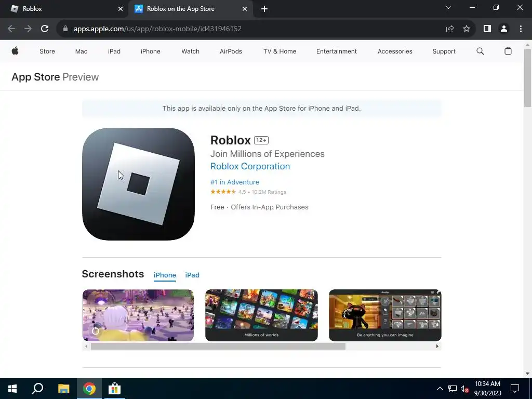Click the network tray icon
Viewport: 532px width, 399px height.
click(x=453, y=389)
